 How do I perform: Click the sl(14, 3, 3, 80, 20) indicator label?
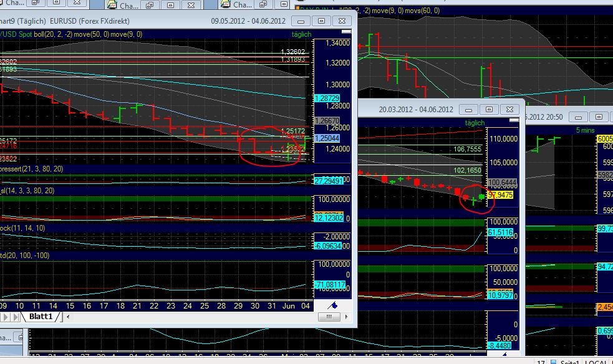[27, 191]
